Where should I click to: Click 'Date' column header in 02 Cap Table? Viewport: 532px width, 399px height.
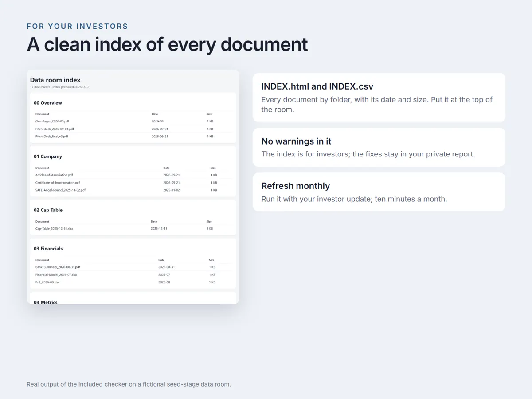pos(154,222)
